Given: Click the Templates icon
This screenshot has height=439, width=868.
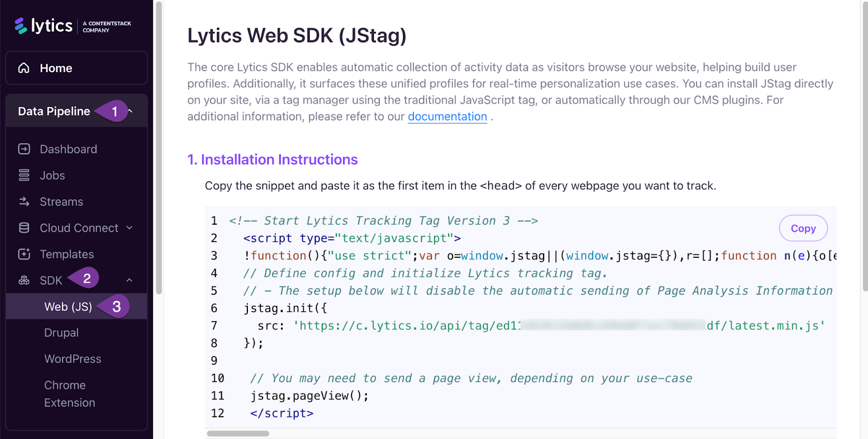Looking at the screenshot, I should point(24,254).
